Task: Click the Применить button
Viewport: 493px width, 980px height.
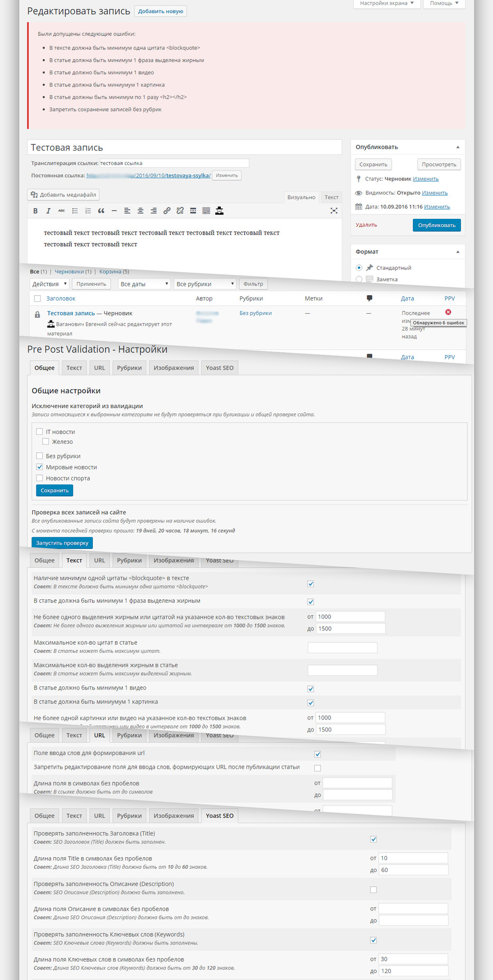Action: 91,284
